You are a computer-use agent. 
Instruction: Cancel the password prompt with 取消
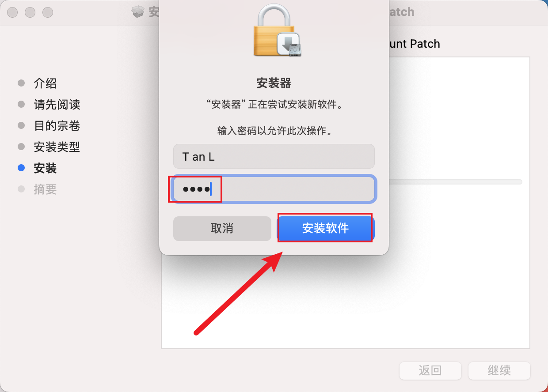click(x=222, y=228)
